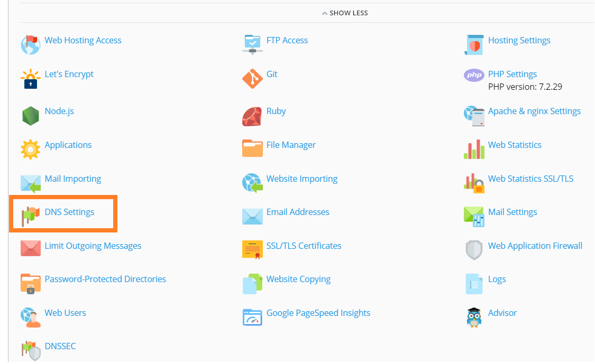The image size is (595, 364).
Task: Open the SSL/TLS Certificates link
Action: tap(304, 246)
